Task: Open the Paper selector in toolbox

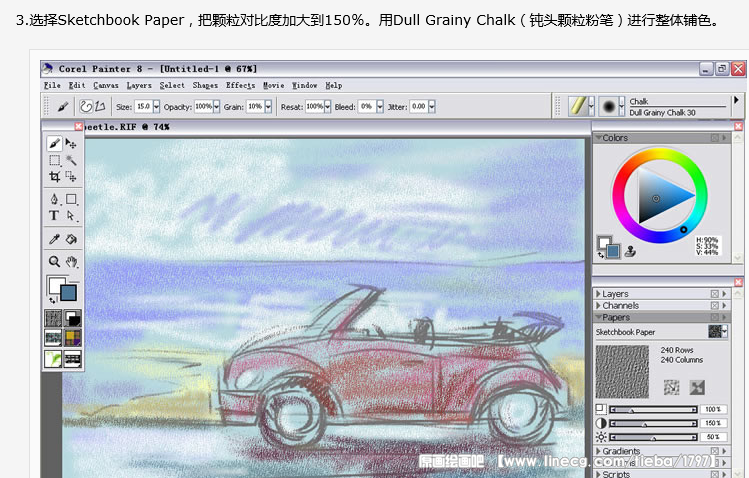Action: (x=53, y=318)
